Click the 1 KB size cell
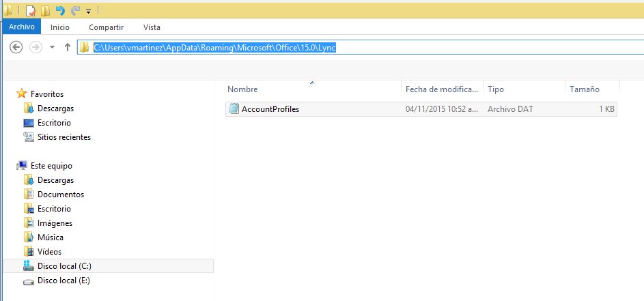 [606, 109]
